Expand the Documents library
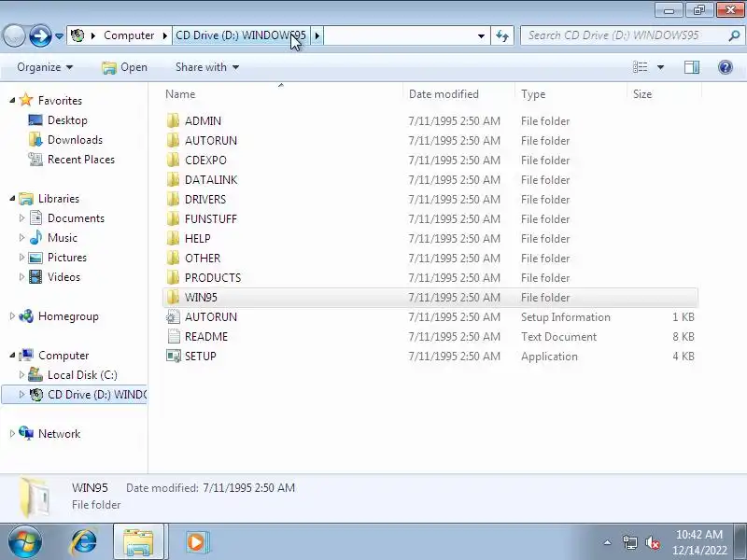Viewport: 747px width, 560px height. tap(21, 217)
